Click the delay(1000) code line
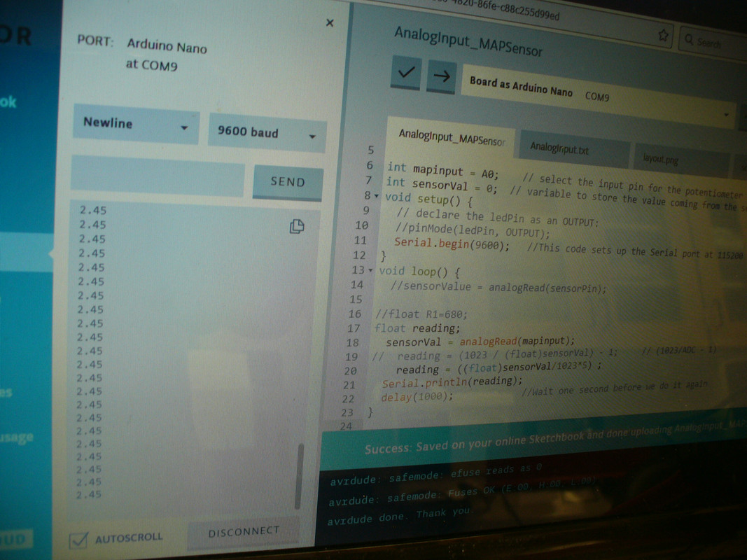 pos(417,397)
